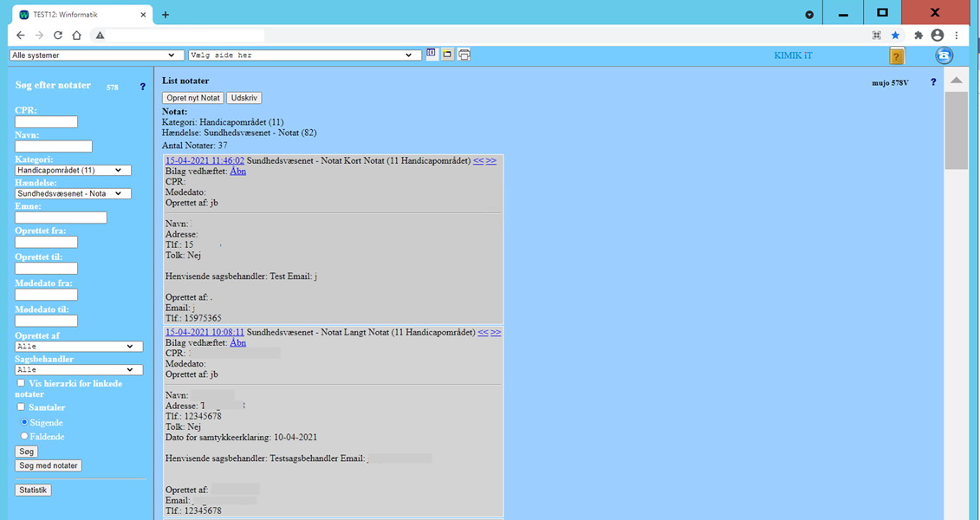This screenshot has height=520, width=980.
Task: Open the Oprettet af dropdown
Action: pyautogui.click(x=79, y=347)
